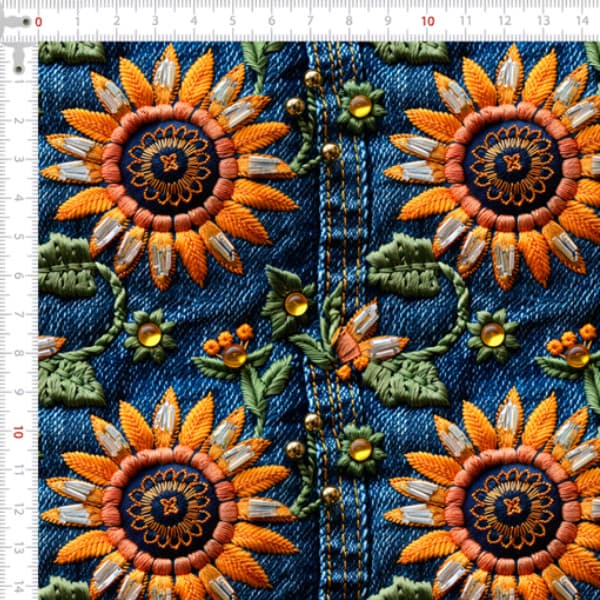Click number 1 on the top ruler

(77, 21)
